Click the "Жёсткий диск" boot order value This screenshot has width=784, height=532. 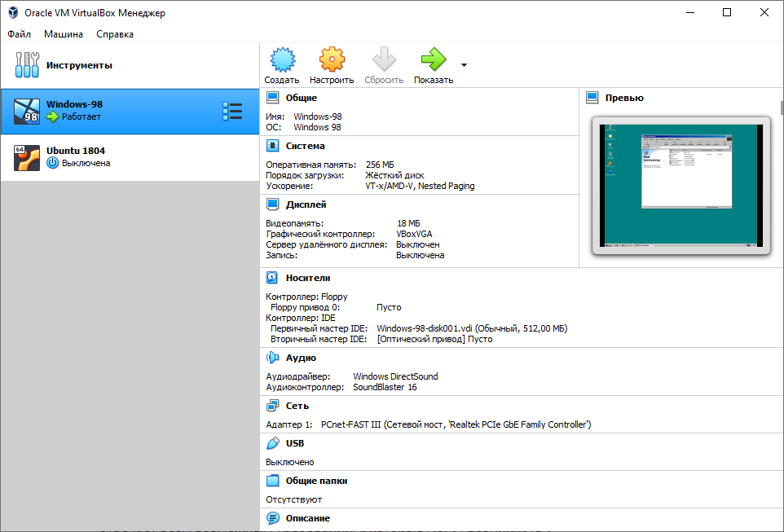[x=394, y=175]
